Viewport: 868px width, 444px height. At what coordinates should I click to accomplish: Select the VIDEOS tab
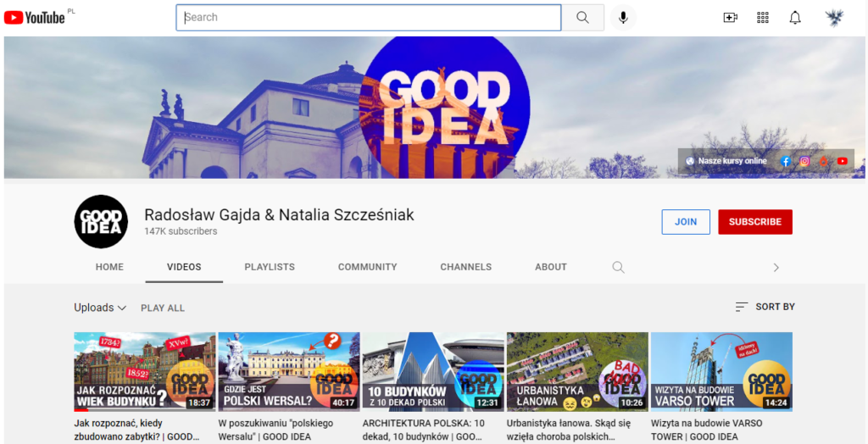point(184,267)
